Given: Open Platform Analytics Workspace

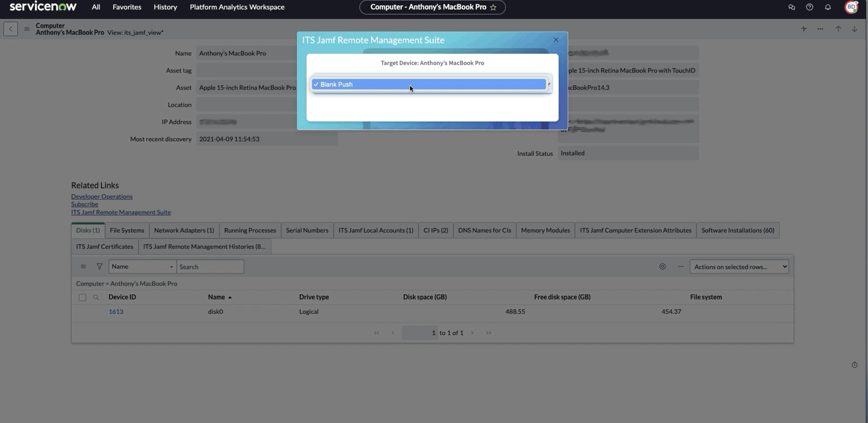Looking at the screenshot, I should point(237,7).
